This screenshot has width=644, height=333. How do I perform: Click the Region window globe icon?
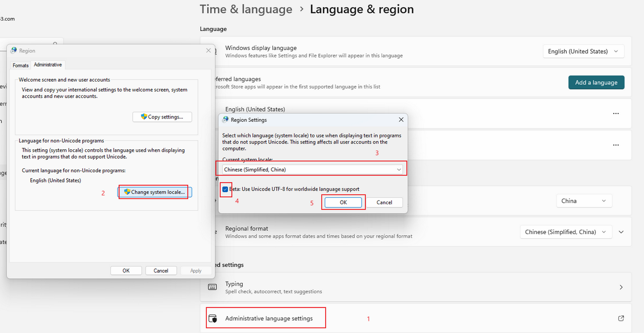pos(14,51)
